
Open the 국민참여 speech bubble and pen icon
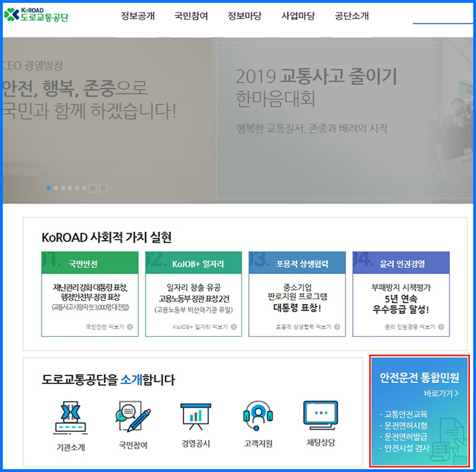133,416
